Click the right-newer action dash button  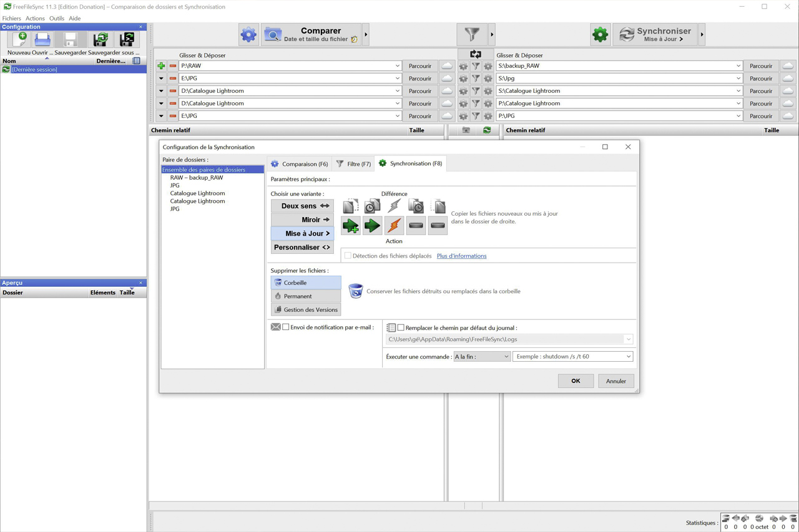point(416,226)
